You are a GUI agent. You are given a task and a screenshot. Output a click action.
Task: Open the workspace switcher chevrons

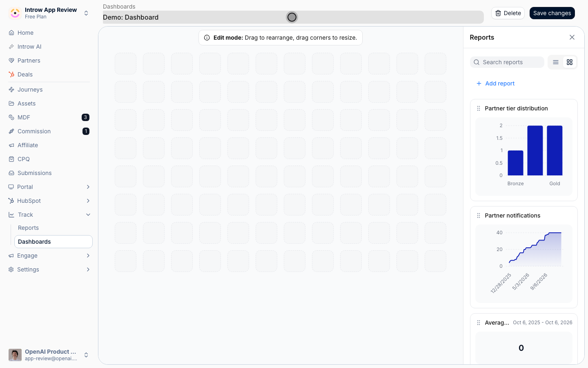(86, 13)
